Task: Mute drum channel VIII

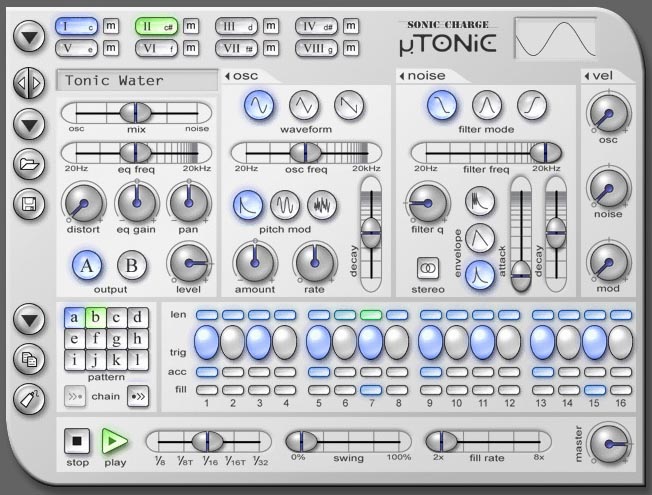Action: (351, 48)
